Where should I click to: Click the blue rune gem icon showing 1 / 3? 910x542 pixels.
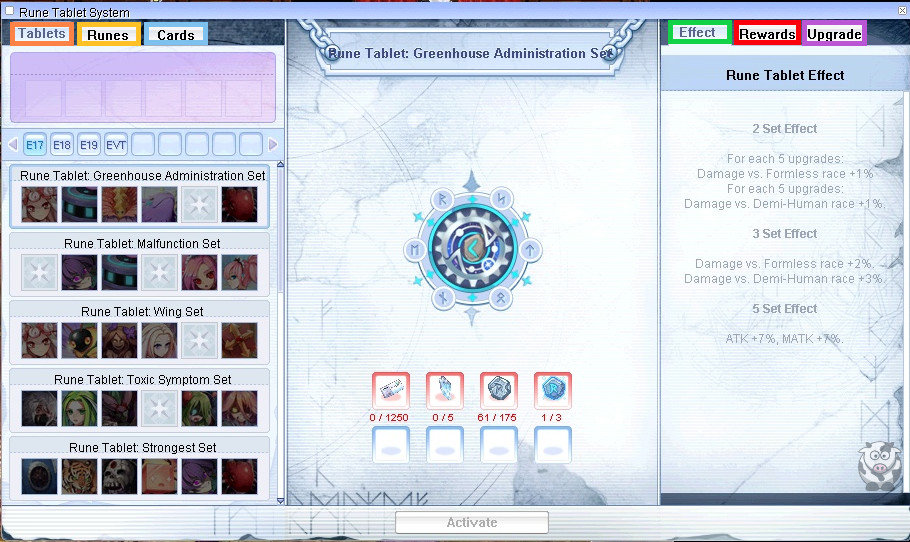[553, 391]
